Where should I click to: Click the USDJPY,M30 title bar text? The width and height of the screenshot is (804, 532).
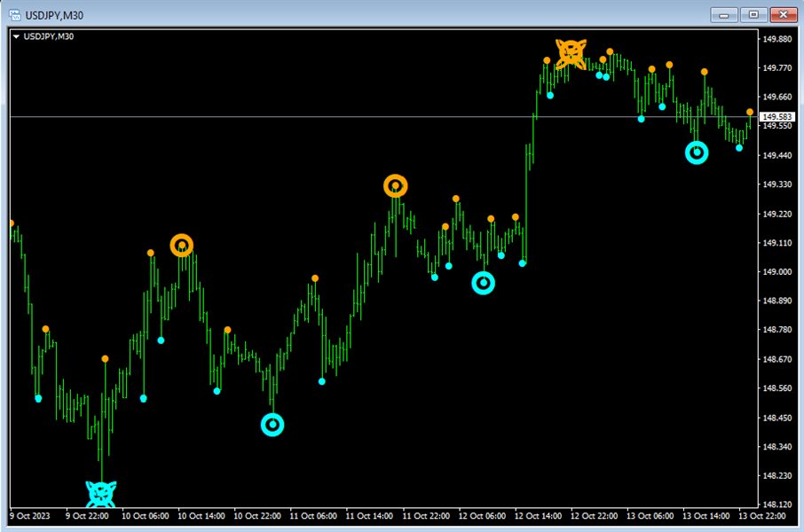tap(54, 15)
